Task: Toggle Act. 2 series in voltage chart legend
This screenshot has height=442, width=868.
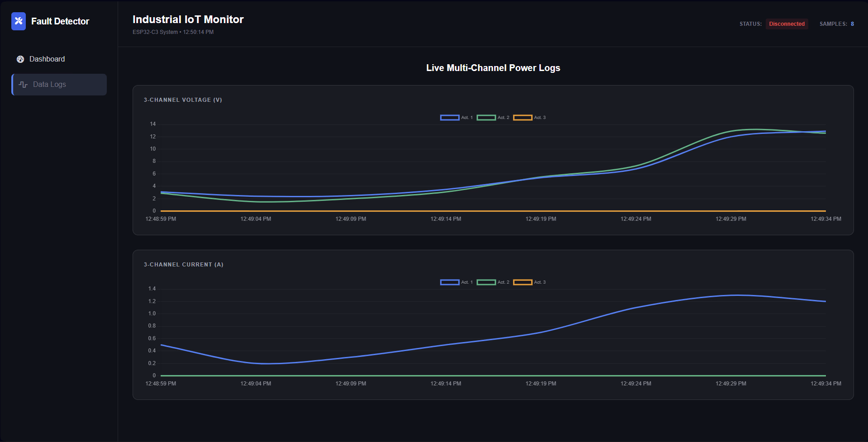Action: pos(493,118)
